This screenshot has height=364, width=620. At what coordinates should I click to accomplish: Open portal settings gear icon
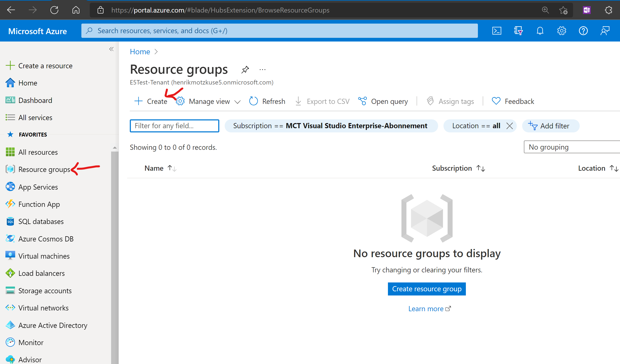click(x=561, y=31)
